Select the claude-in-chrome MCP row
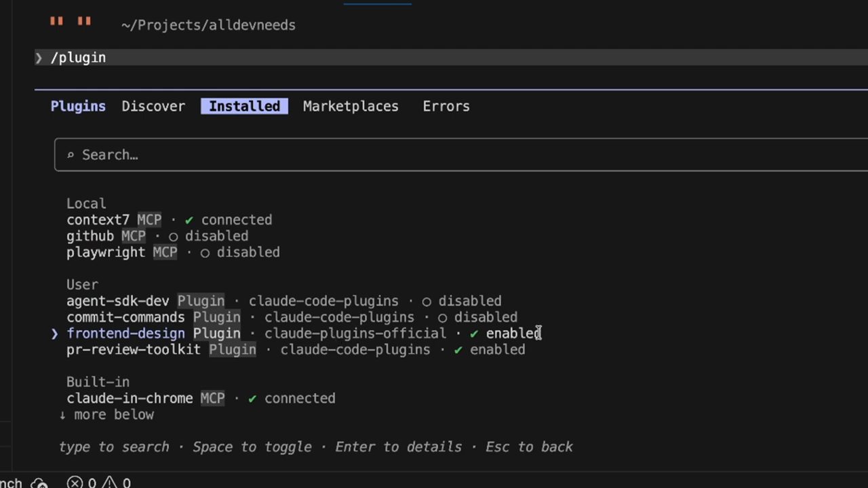 201,399
